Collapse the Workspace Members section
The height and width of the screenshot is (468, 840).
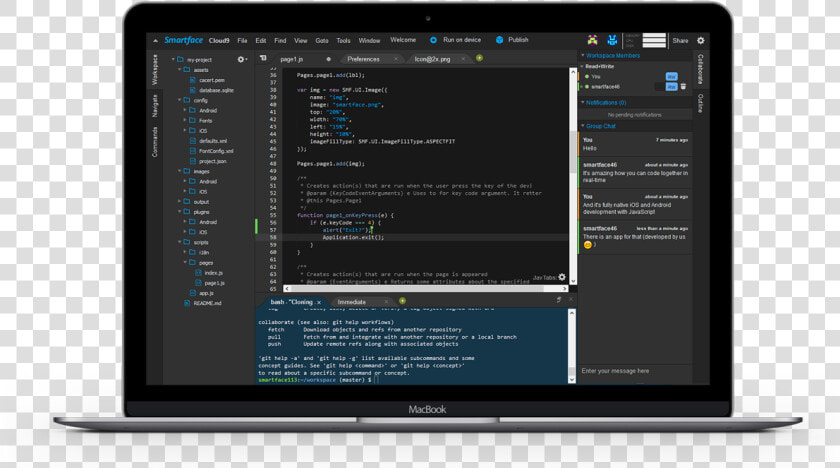point(583,55)
